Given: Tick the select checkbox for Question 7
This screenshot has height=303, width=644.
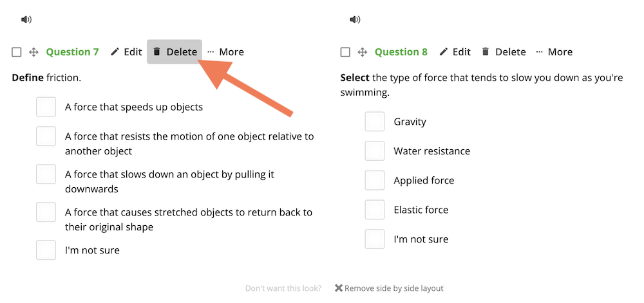Looking at the screenshot, I should (17, 52).
